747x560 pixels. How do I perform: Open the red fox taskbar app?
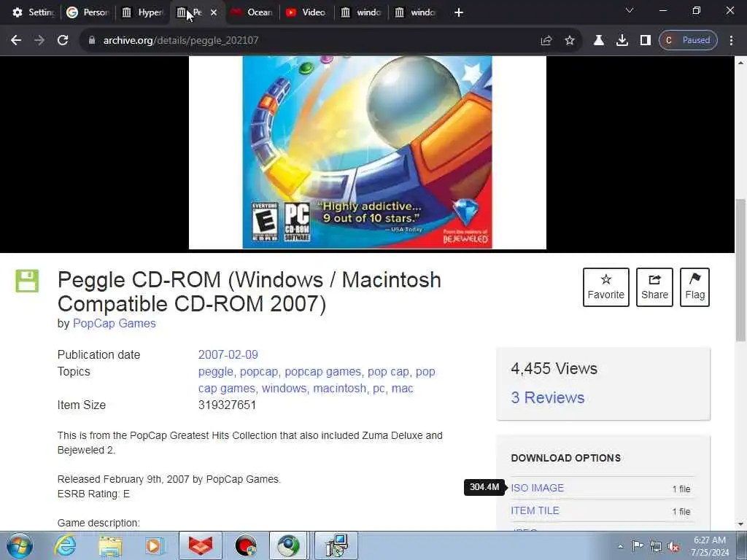(200, 545)
